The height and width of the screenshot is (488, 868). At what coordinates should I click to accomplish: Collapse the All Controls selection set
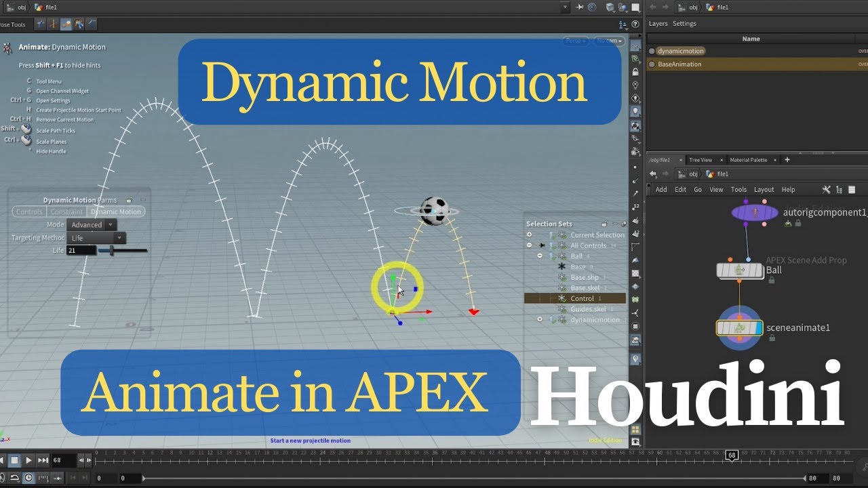click(529, 245)
